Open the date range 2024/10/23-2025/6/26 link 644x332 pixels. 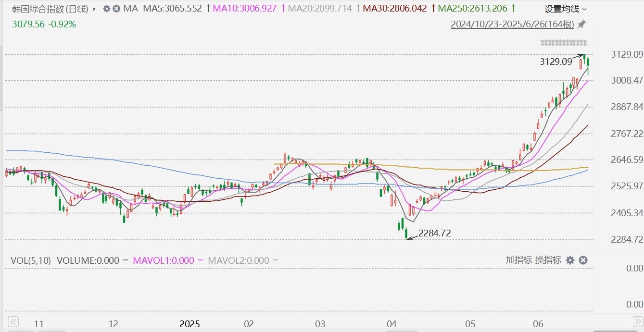[x=513, y=24]
